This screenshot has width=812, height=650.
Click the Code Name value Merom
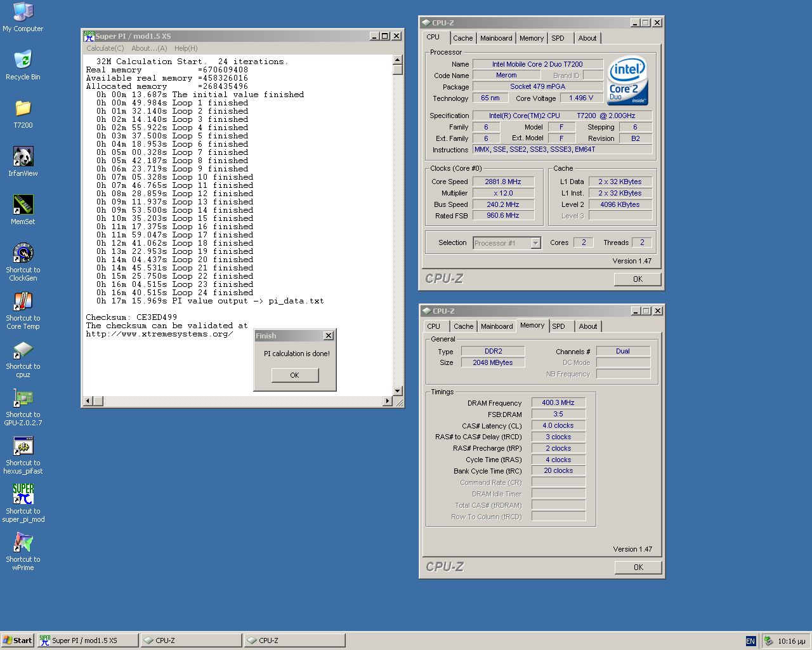coord(506,75)
